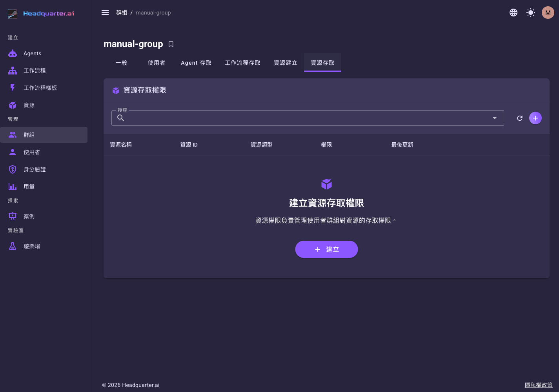Click the manual-group page title

pyautogui.click(x=133, y=44)
